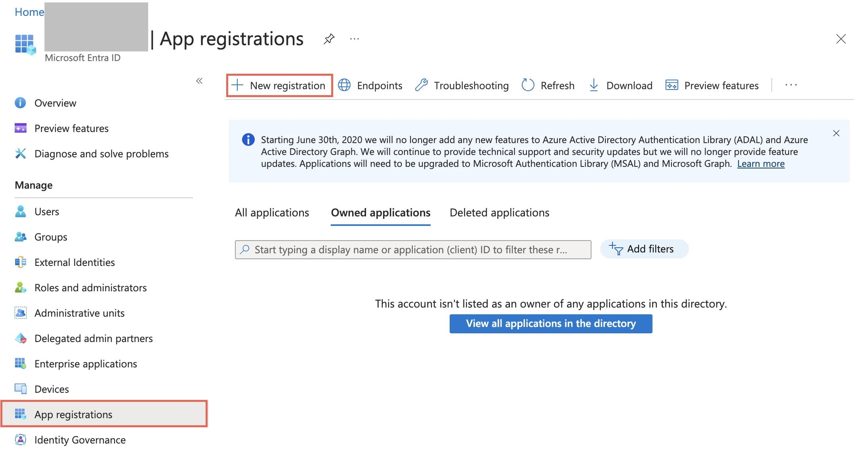This screenshot has height=455, width=868.
Task: Open Troubleshooting from the toolbar
Action: [x=462, y=85]
